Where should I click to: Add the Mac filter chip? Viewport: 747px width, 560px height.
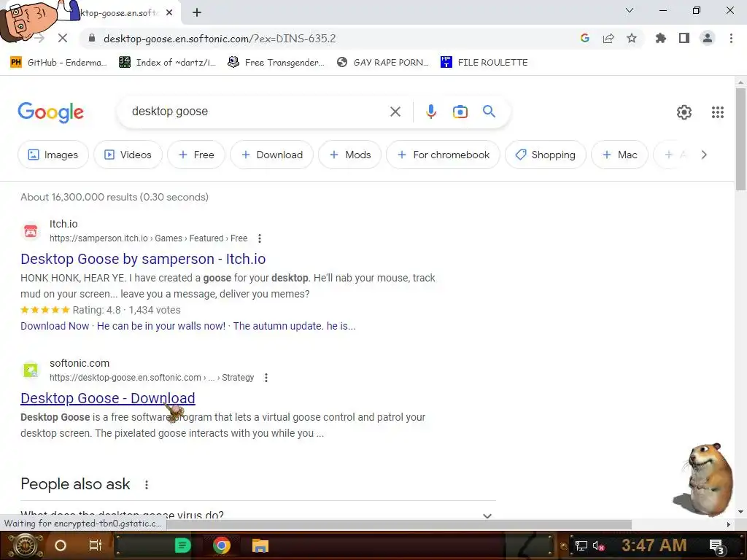pos(620,155)
